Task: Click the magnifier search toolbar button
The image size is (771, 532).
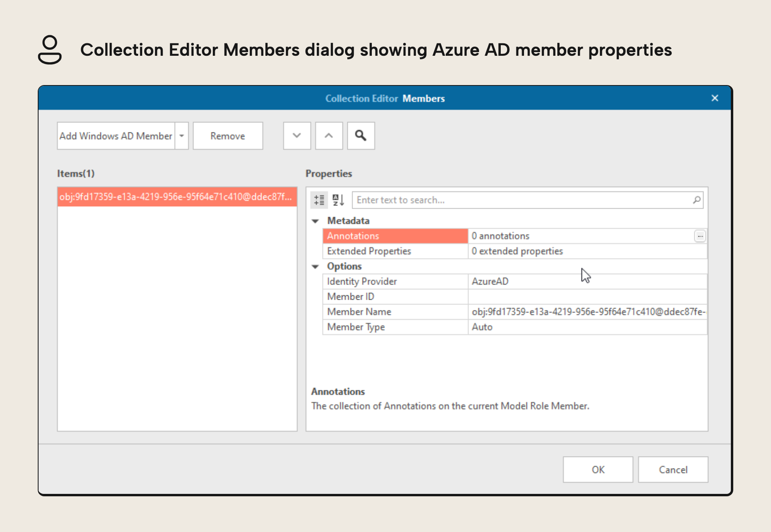Action: tap(361, 136)
